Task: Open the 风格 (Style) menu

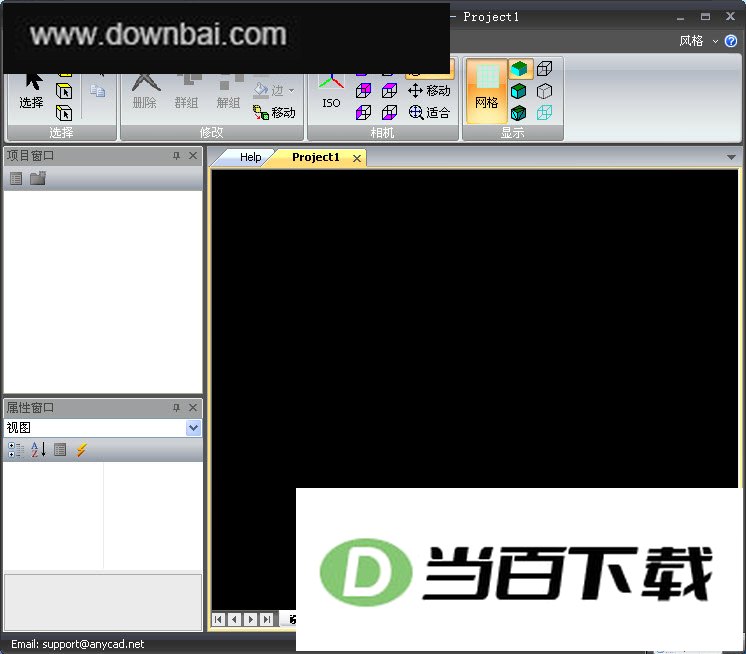Action: coord(698,41)
